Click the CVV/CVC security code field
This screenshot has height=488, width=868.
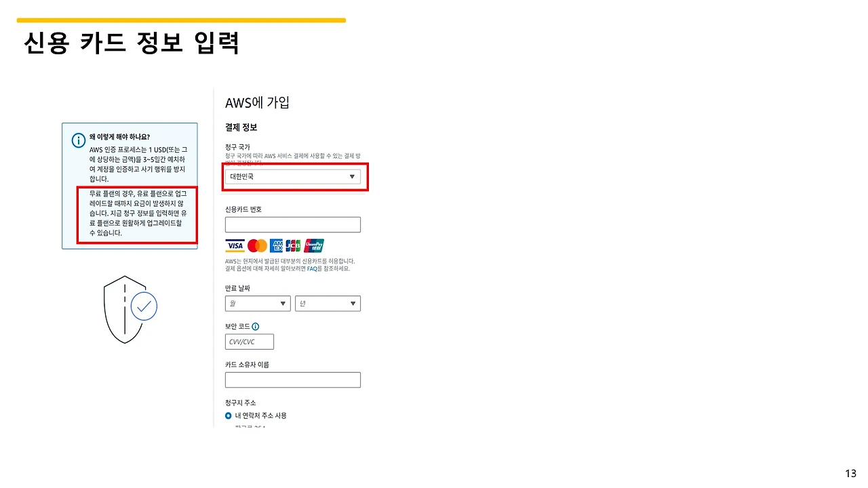click(x=249, y=342)
